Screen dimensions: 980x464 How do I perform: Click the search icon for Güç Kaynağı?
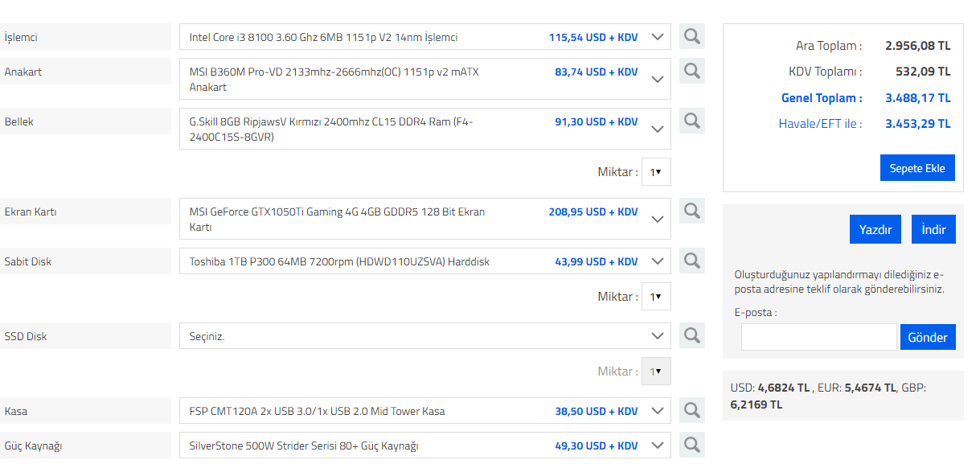tap(692, 445)
